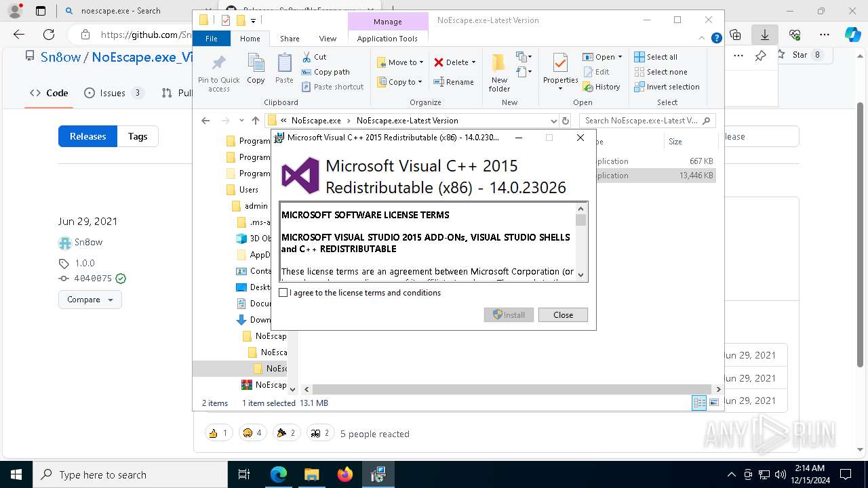Click the Releases button on GitHub

pos(87,136)
